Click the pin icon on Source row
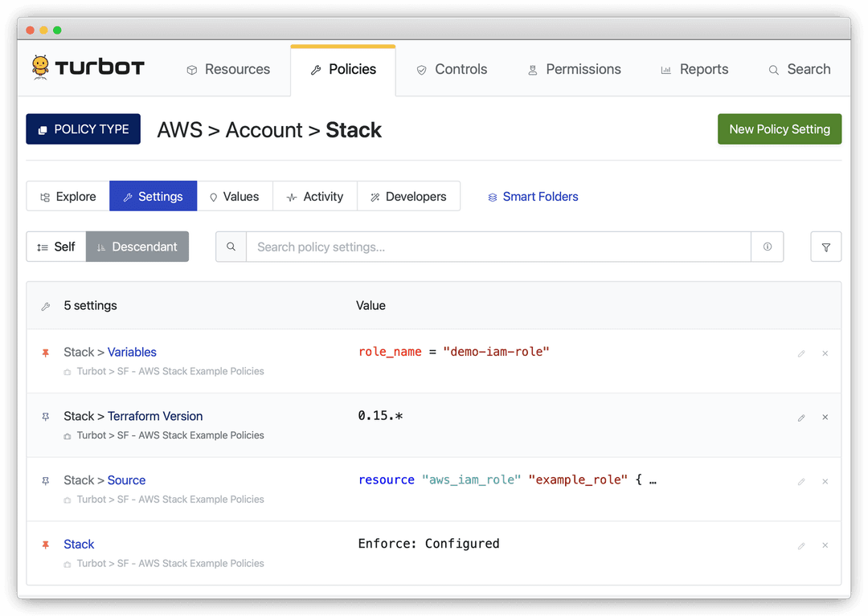Viewport: 868px width, 616px height. coord(45,481)
